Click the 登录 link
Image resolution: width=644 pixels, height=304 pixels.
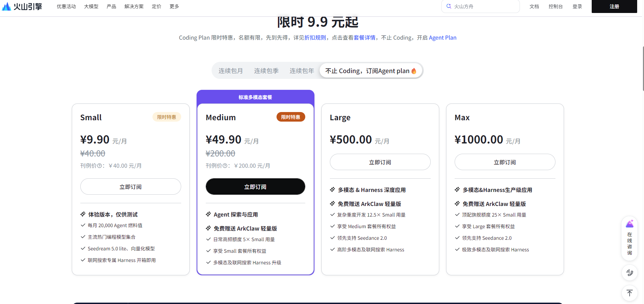click(x=577, y=6)
